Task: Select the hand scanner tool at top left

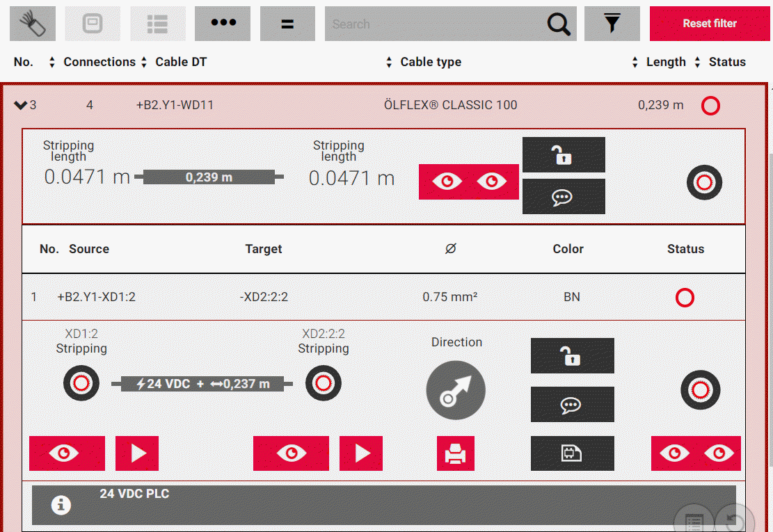Action: pos(32,23)
